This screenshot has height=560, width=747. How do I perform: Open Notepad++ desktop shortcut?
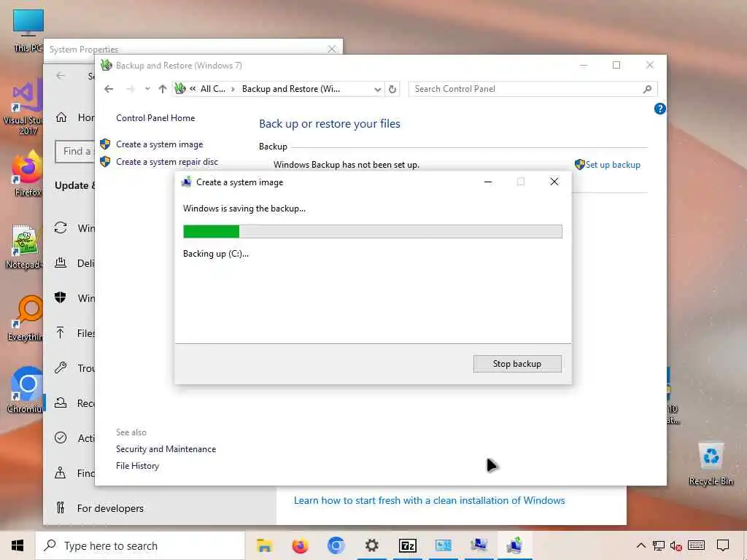tap(25, 246)
